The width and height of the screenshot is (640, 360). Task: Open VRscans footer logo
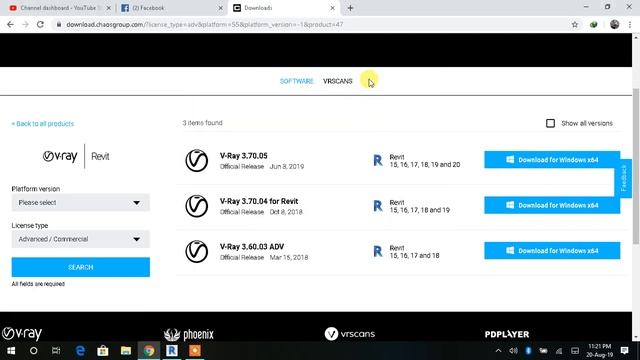pyautogui.click(x=349, y=334)
